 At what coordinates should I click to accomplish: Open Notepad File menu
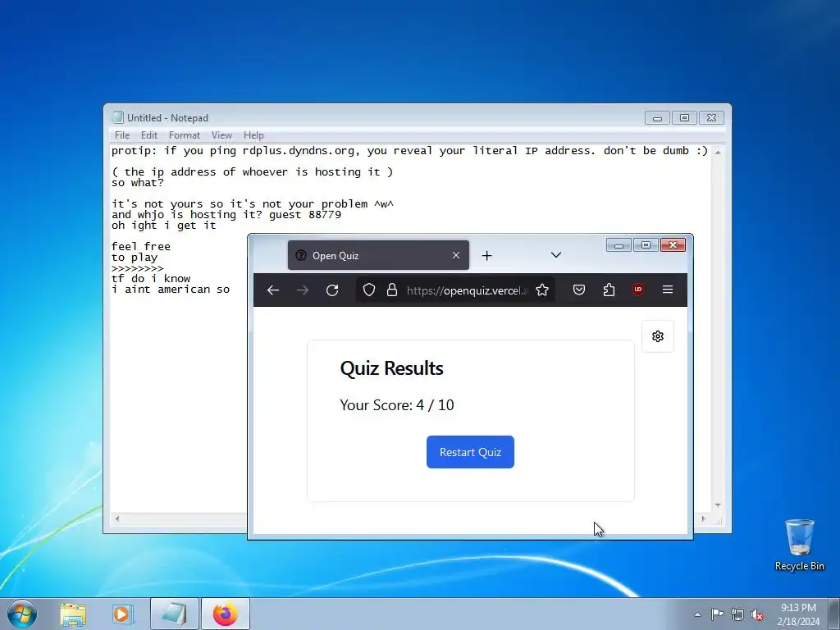click(122, 135)
